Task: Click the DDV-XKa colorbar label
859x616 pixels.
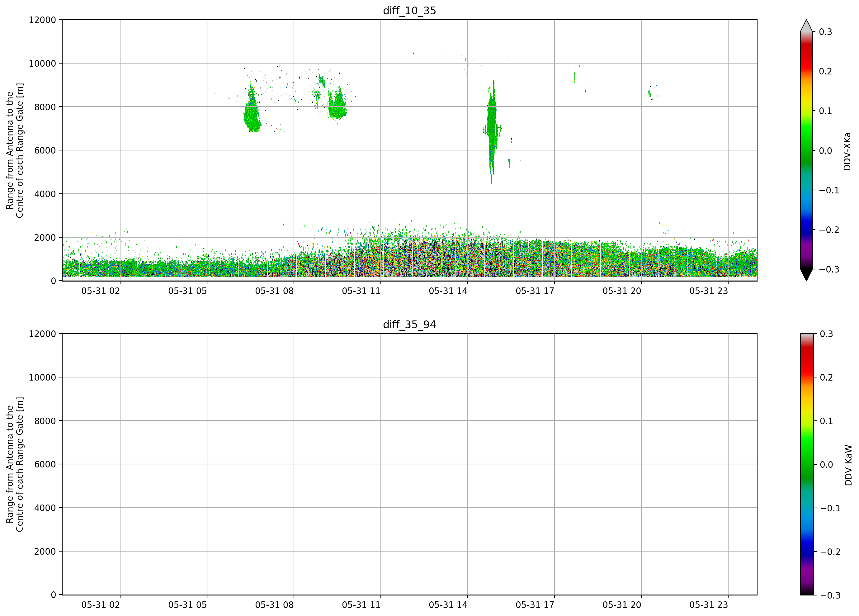Action: [847, 151]
